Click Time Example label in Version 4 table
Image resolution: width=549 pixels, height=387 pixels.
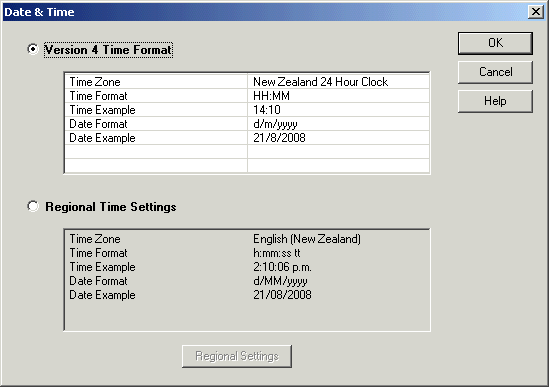point(102,110)
